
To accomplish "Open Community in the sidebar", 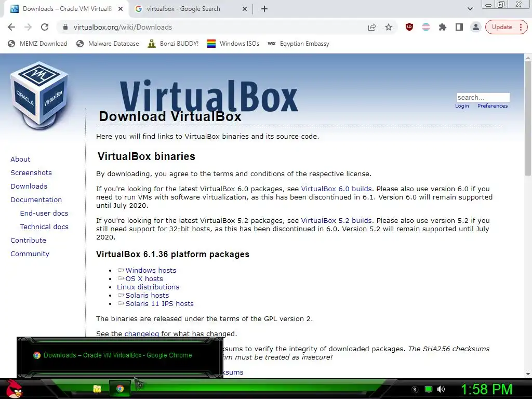I will 30,254.
